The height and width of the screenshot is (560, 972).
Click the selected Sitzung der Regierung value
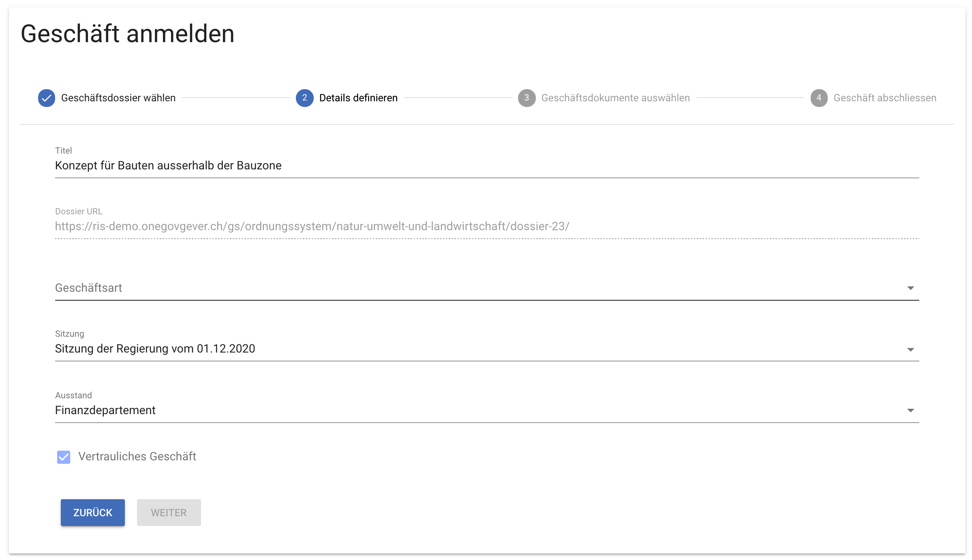tap(155, 349)
